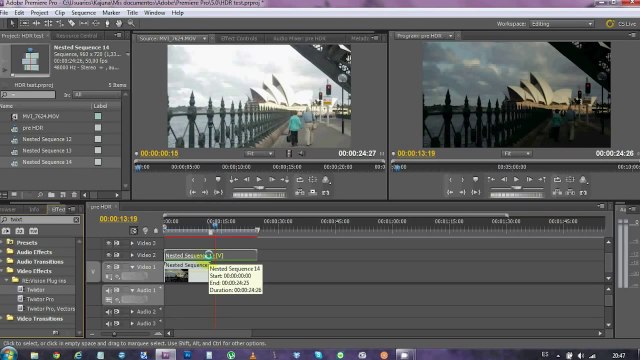Select Nested Sequence clip on Video 2

211,256
